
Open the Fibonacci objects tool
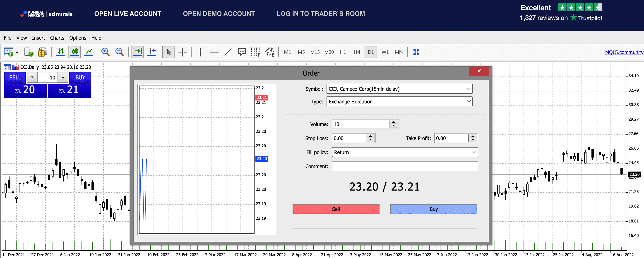(256, 52)
